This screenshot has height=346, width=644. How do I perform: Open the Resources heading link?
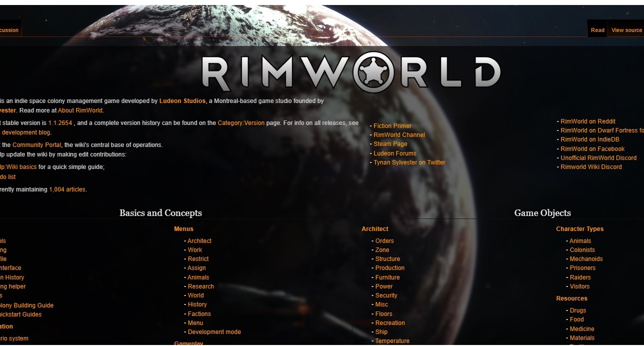click(571, 298)
